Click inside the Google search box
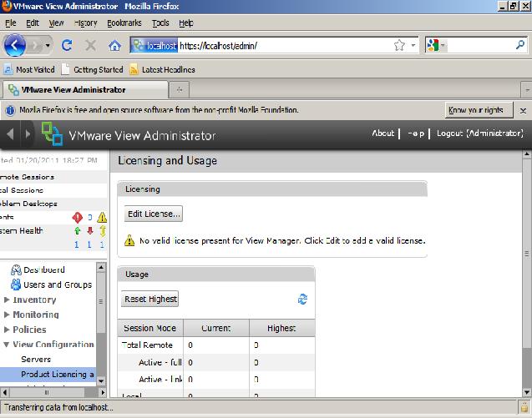The image size is (532, 418). click(480, 45)
